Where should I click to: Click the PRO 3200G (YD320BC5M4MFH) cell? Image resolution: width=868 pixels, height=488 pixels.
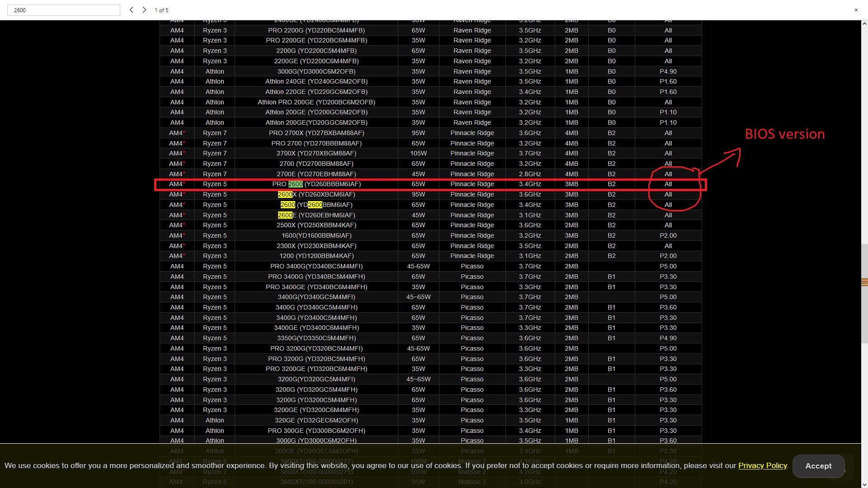point(316,359)
